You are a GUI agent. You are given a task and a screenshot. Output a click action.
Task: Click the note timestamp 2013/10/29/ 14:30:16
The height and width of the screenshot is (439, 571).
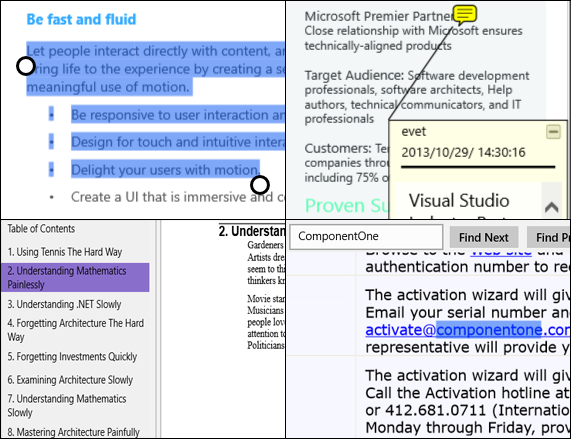click(x=463, y=152)
